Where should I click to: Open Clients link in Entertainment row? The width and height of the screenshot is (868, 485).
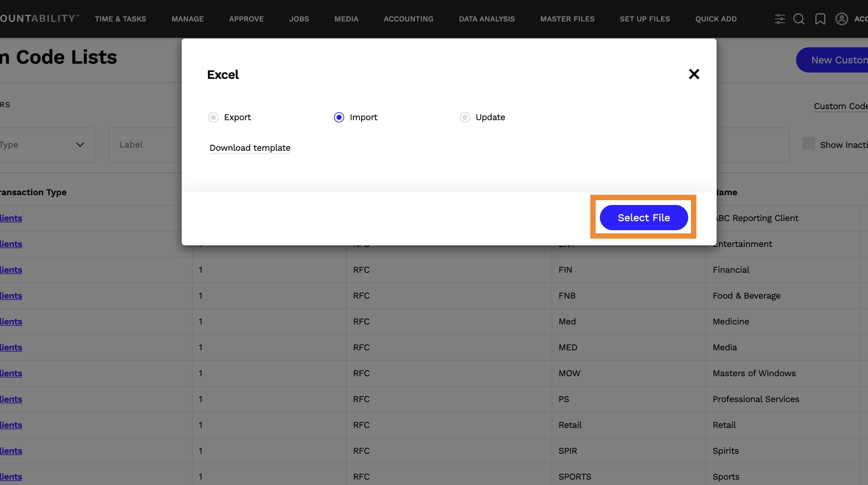coord(11,244)
